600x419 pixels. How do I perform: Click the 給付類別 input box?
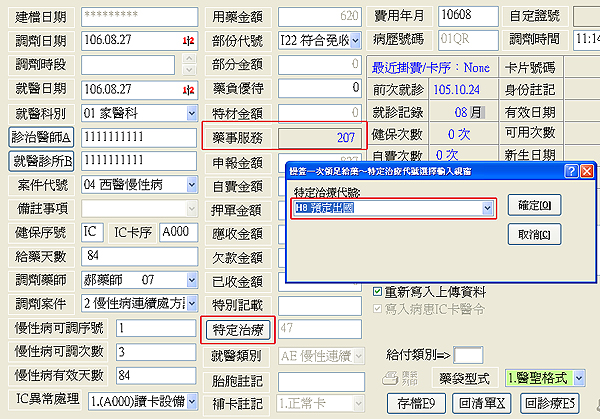tap(469, 355)
